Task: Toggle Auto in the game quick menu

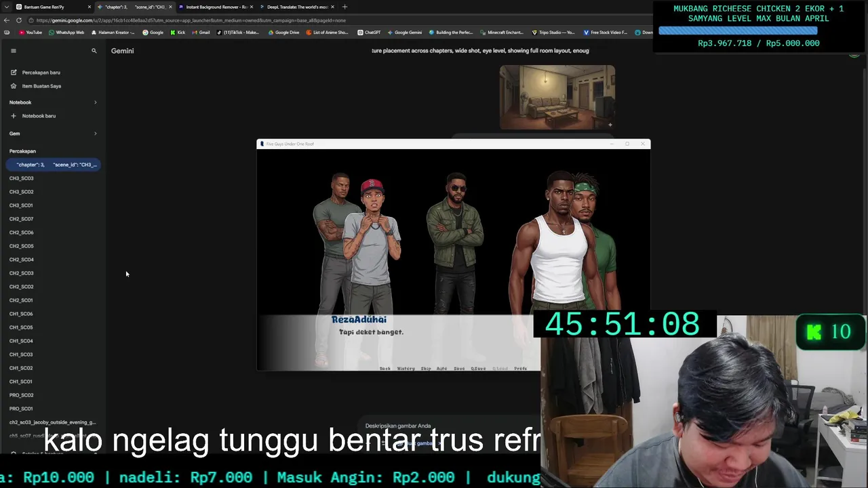Action: click(441, 369)
